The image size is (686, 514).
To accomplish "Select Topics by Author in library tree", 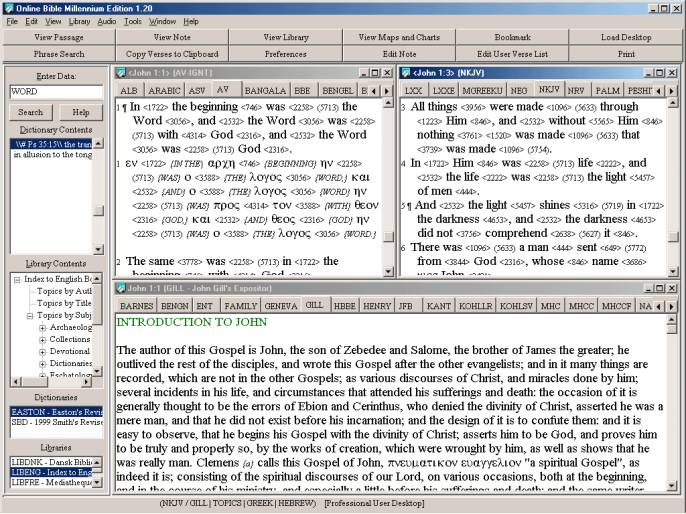I will pos(64,291).
